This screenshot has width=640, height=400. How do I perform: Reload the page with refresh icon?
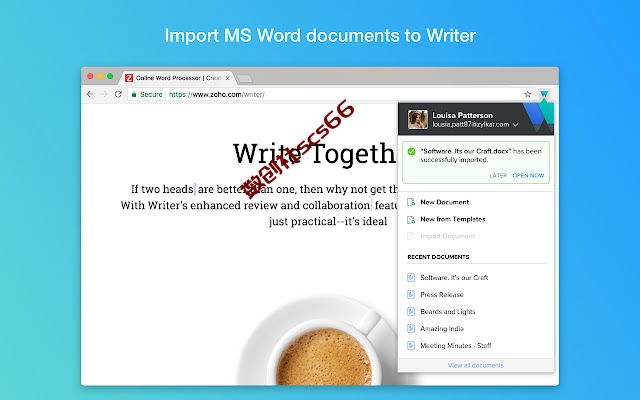tap(118, 94)
